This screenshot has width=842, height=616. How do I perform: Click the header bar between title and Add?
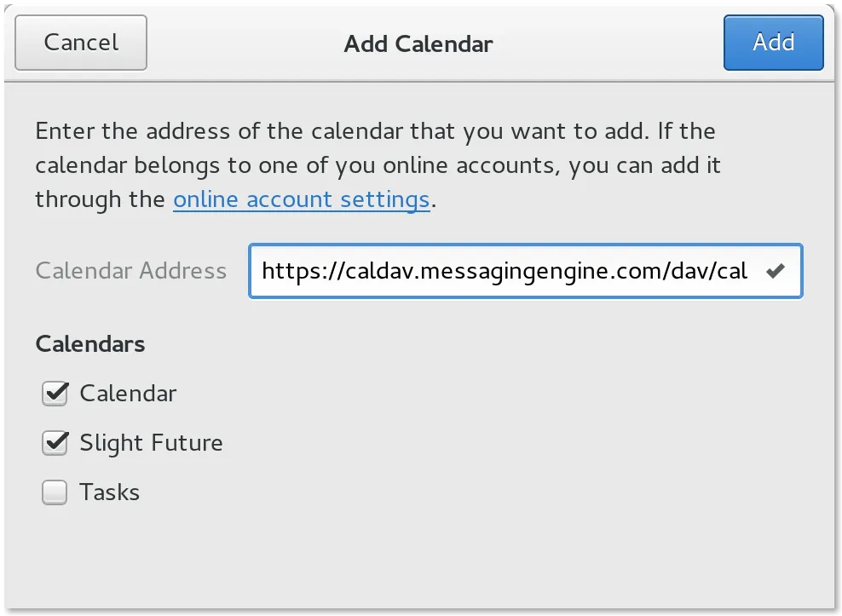point(608,43)
